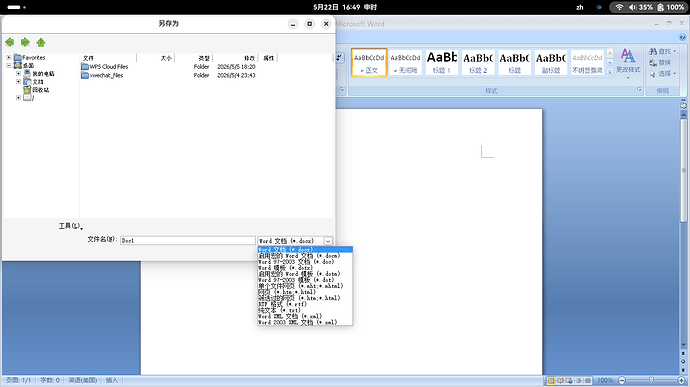Open the 替换 replace tool
690x387 pixels.
pyautogui.click(x=660, y=63)
